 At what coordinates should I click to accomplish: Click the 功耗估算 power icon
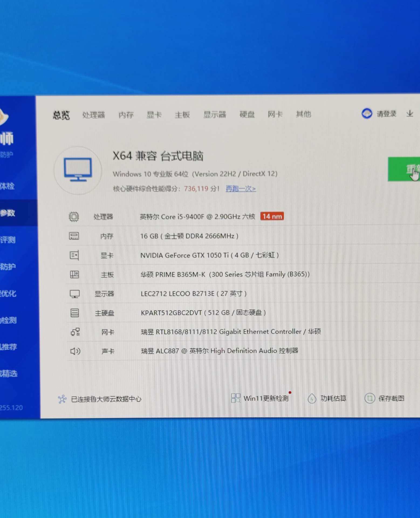point(312,398)
